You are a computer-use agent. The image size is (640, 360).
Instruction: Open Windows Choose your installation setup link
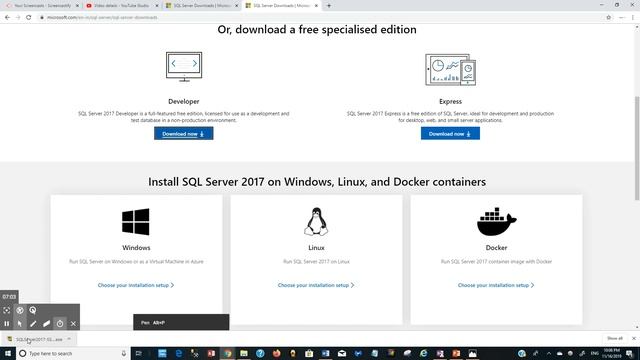pos(136,285)
